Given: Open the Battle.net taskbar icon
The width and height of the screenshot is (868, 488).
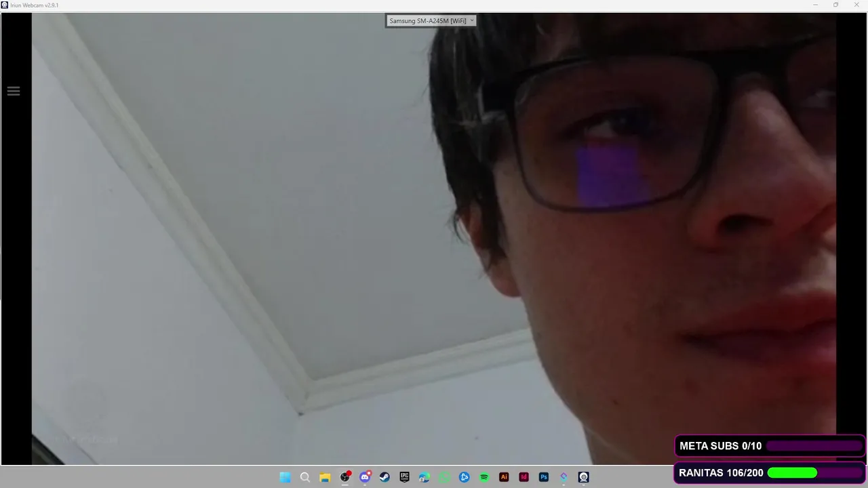Looking at the screenshot, I should [464, 477].
